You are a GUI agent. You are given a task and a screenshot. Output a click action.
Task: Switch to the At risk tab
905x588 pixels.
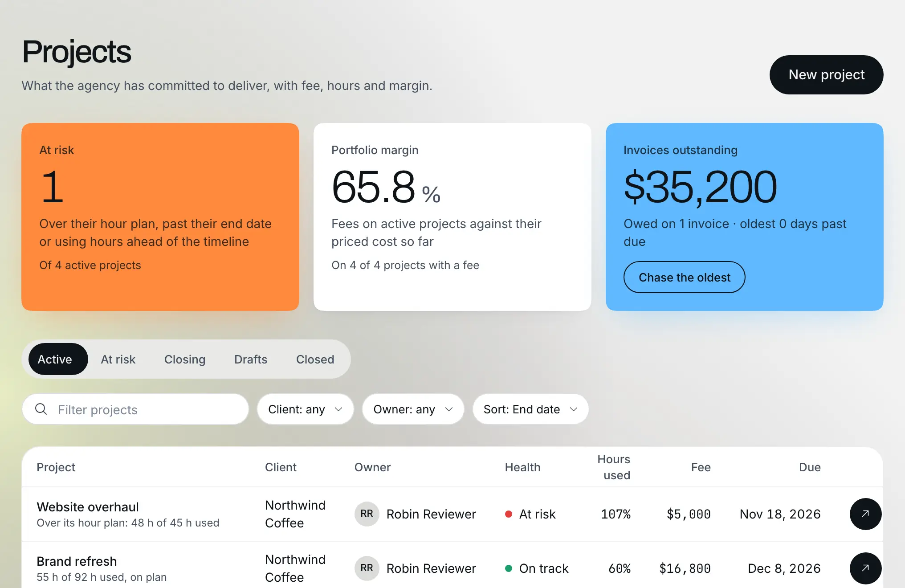118,359
